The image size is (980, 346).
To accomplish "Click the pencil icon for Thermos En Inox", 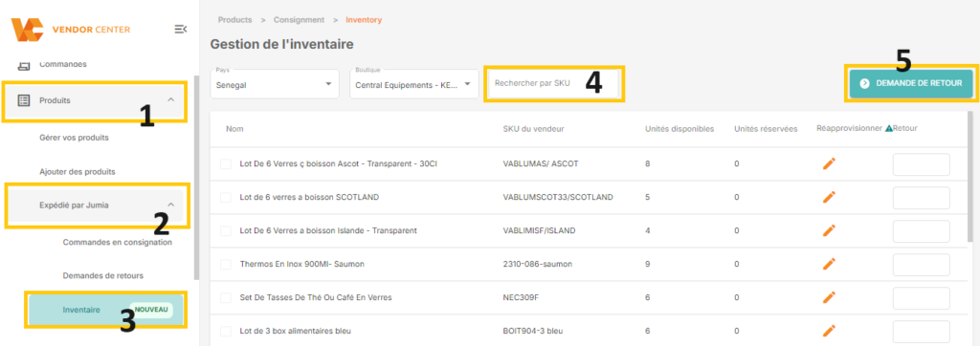I will tap(829, 264).
